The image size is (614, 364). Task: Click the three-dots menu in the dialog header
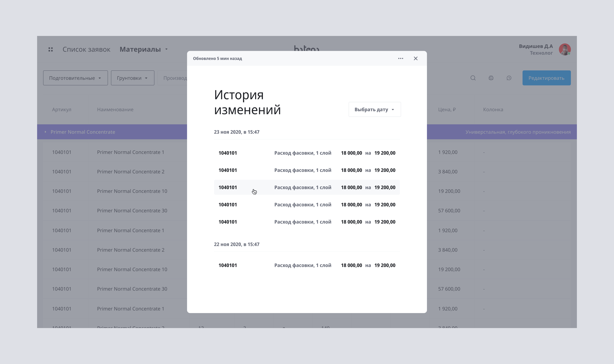pos(400,58)
